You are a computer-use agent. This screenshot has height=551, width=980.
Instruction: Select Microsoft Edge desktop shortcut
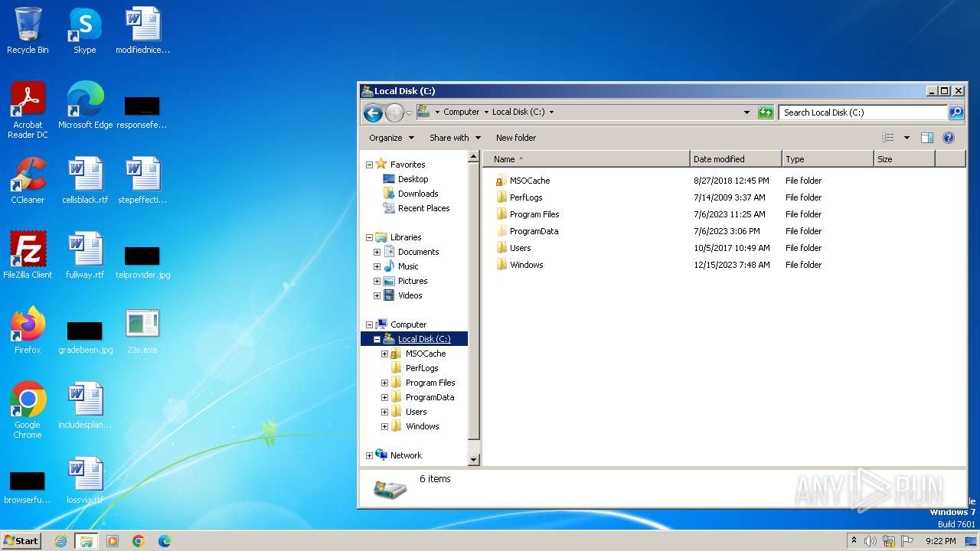(85, 106)
